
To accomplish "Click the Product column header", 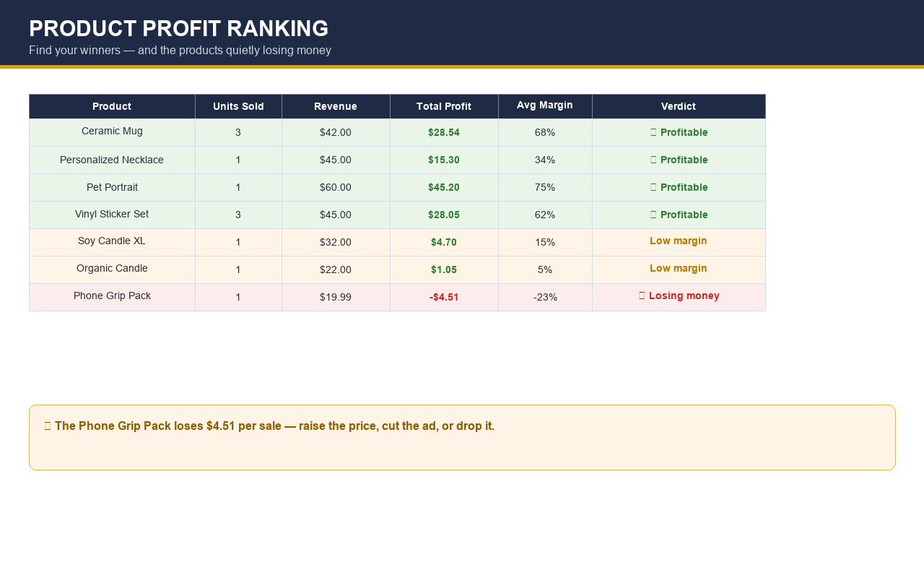I will pyautogui.click(x=112, y=106).
